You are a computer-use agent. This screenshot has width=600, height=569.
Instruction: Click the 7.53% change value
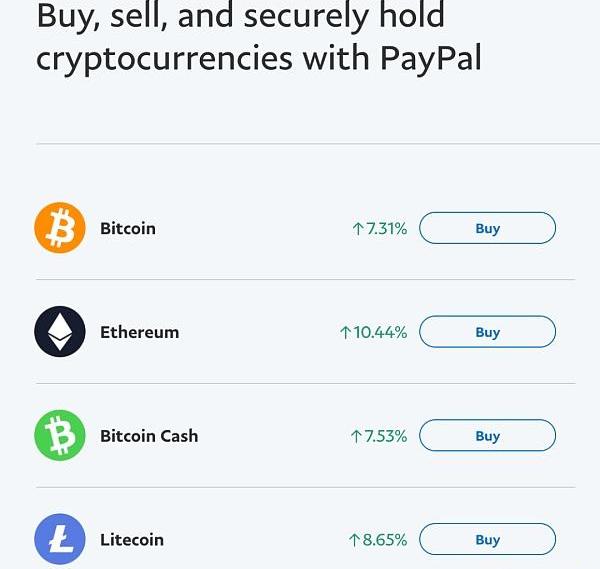[386, 436]
